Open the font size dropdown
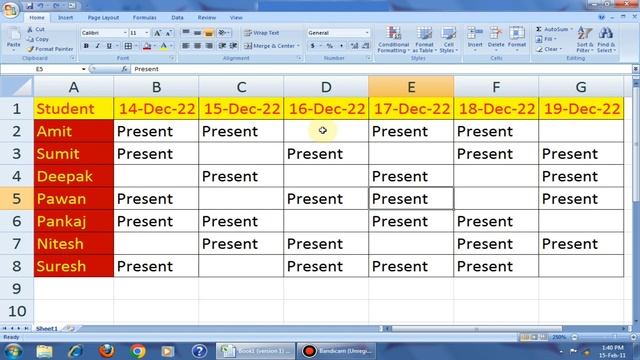This screenshot has height=360, width=640. click(147, 33)
